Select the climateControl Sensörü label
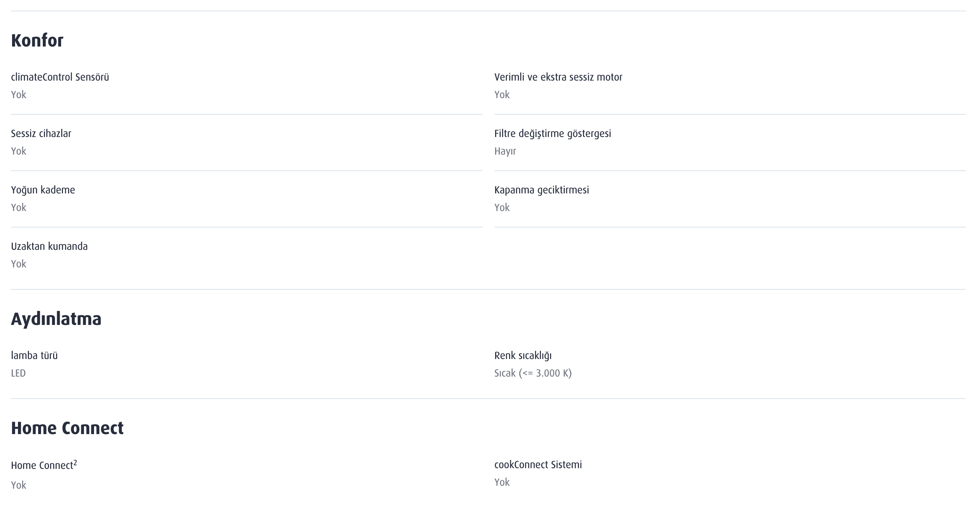Viewport: 980px width, 507px height. click(x=60, y=77)
